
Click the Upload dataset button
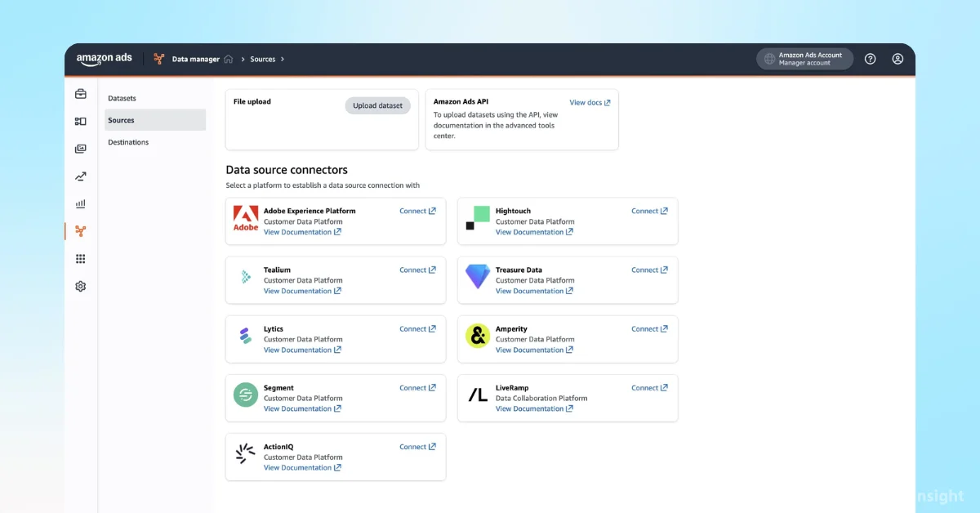pos(377,105)
